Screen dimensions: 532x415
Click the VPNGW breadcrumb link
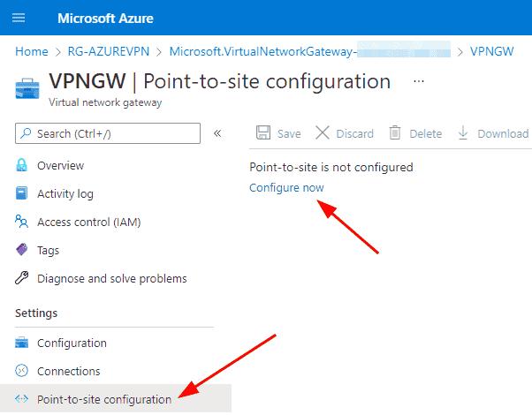coord(491,51)
